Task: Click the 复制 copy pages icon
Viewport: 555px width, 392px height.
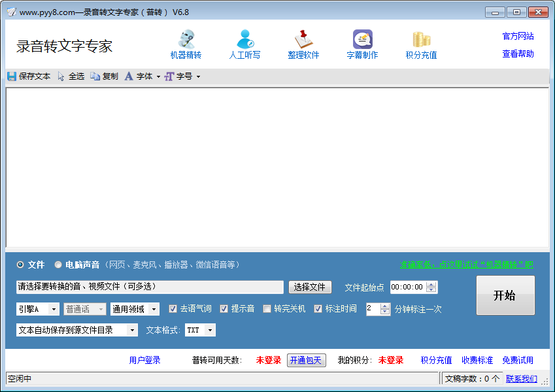Action: coord(95,76)
